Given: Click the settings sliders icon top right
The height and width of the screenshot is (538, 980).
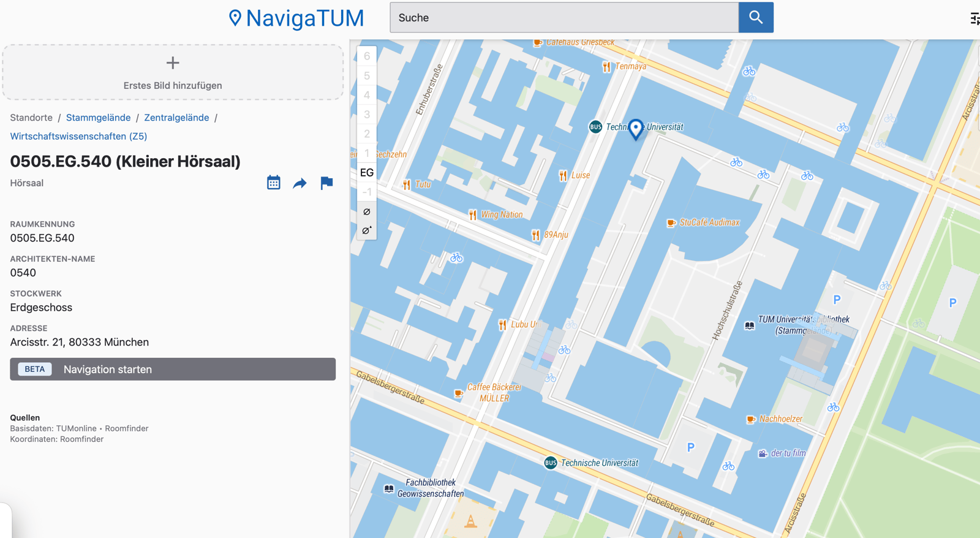Looking at the screenshot, I should click(x=974, y=18).
